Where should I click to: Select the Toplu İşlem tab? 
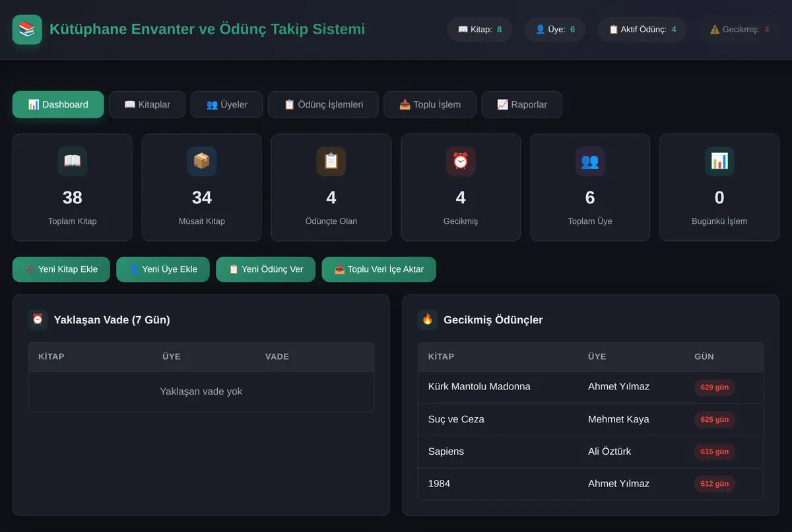(x=430, y=104)
